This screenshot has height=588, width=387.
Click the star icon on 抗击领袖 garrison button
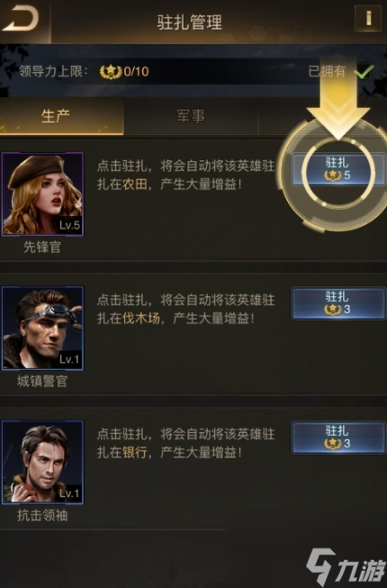point(332,444)
